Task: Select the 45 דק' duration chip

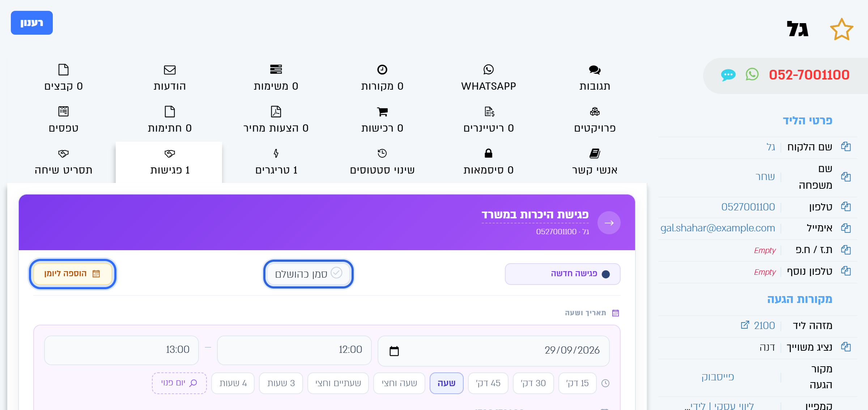Action: (488, 383)
